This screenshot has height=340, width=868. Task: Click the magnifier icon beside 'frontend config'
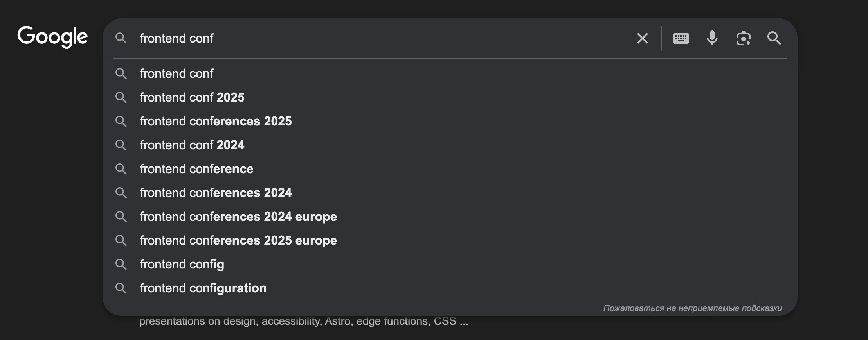tap(121, 264)
